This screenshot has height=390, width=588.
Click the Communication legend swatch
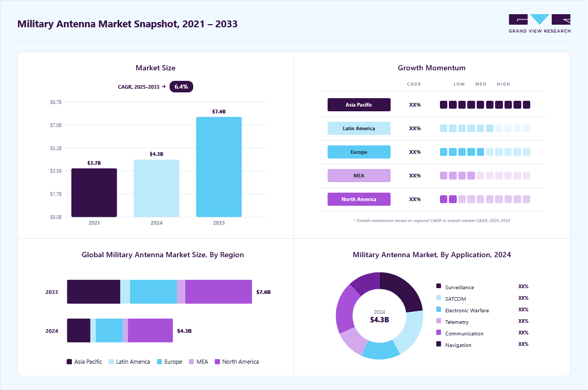438,332
